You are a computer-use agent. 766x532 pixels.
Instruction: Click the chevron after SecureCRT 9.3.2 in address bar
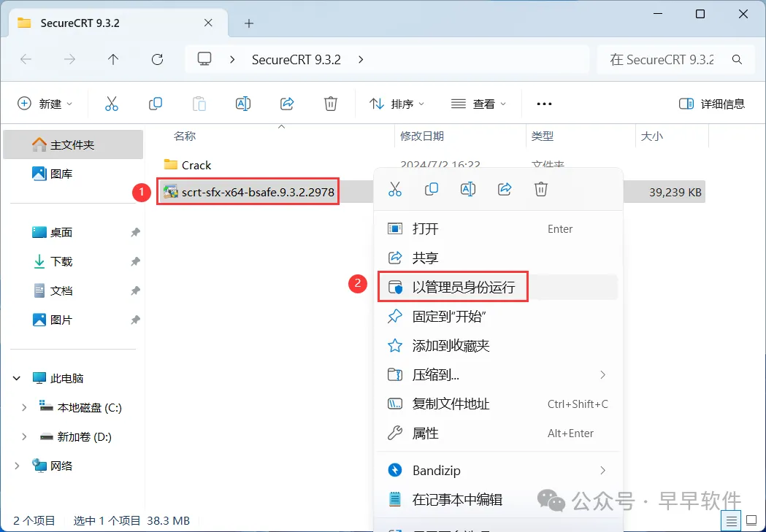click(x=361, y=60)
